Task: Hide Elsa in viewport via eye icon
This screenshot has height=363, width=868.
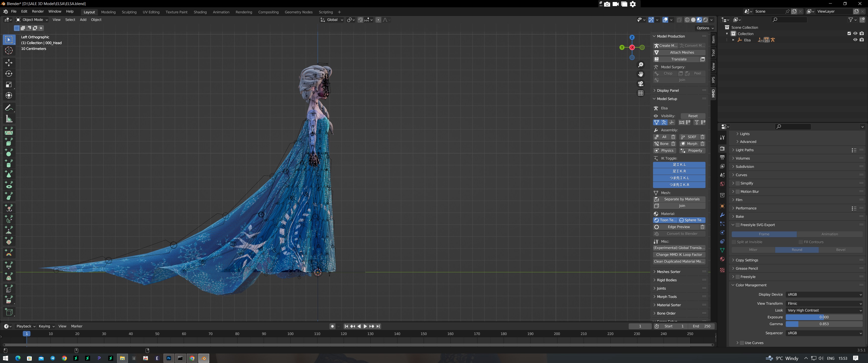Action: (855, 40)
